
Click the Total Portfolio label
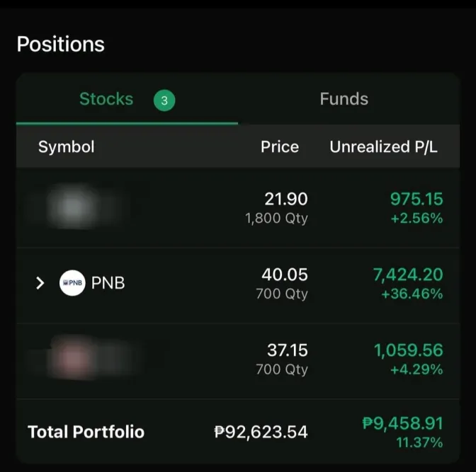(86, 432)
